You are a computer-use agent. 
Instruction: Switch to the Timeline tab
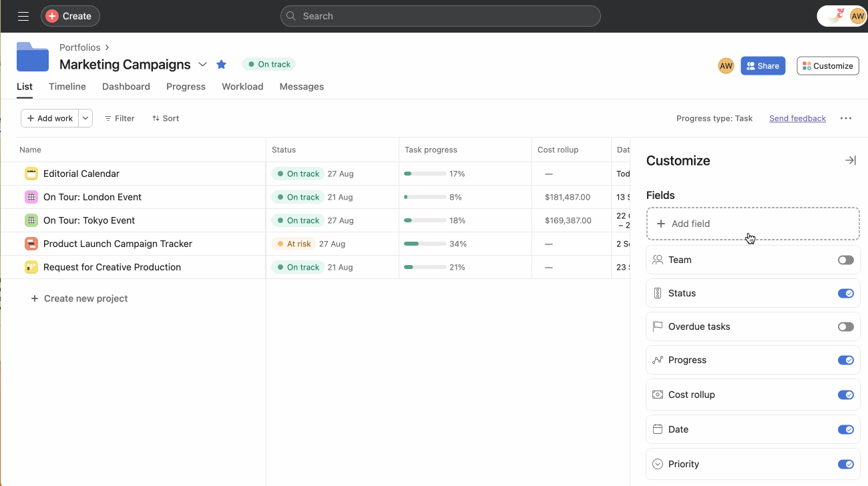pyautogui.click(x=67, y=87)
